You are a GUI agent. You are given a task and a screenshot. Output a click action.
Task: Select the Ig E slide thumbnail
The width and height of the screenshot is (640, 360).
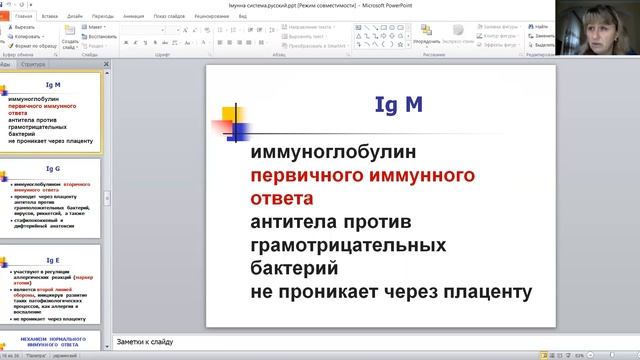pyautogui.click(x=50, y=284)
